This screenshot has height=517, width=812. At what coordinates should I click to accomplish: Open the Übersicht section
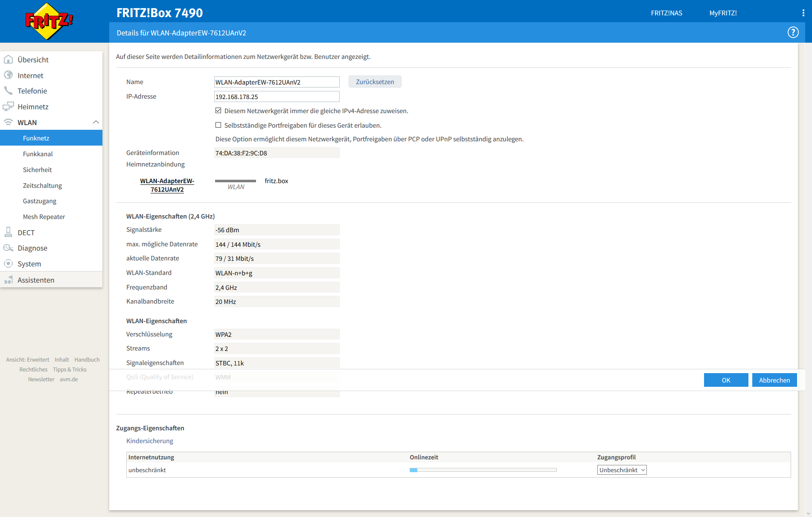pos(33,59)
